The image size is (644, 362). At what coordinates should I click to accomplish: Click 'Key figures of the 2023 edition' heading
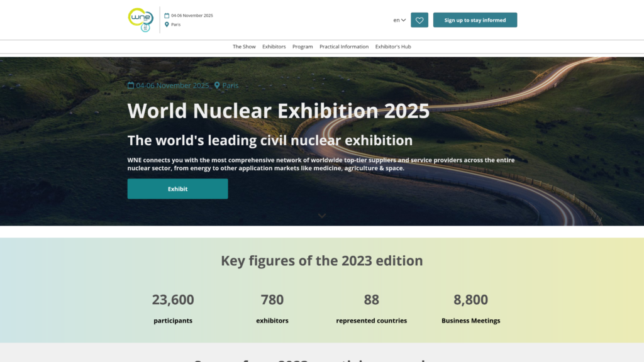point(322,261)
